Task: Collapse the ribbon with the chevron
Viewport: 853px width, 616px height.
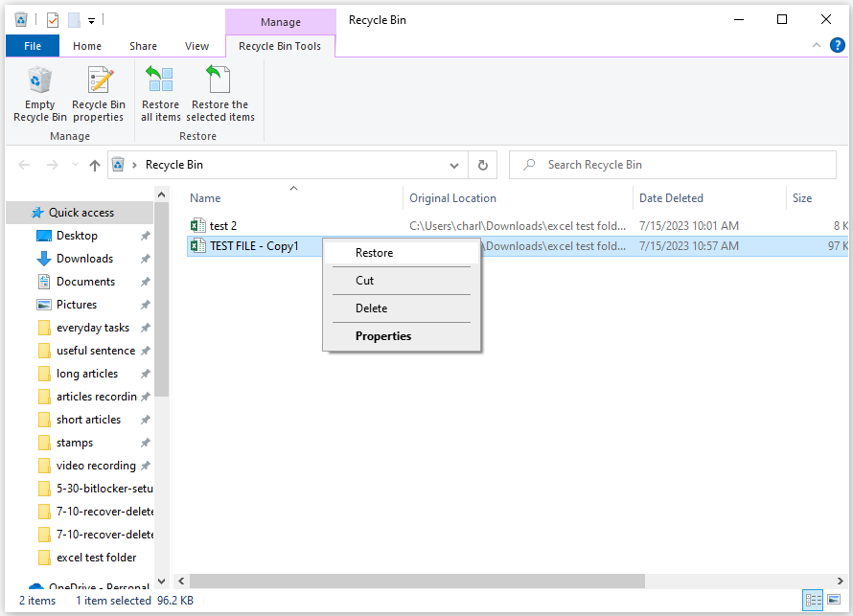Action: [x=816, y=45]
